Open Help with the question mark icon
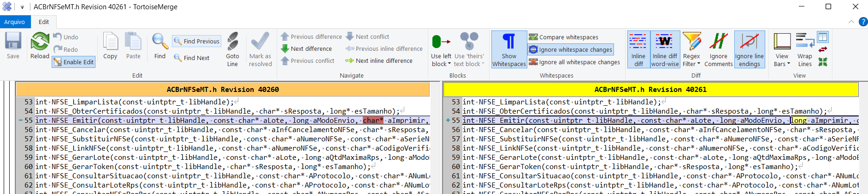This screenshot has height=194, width=868. [863, 22]
